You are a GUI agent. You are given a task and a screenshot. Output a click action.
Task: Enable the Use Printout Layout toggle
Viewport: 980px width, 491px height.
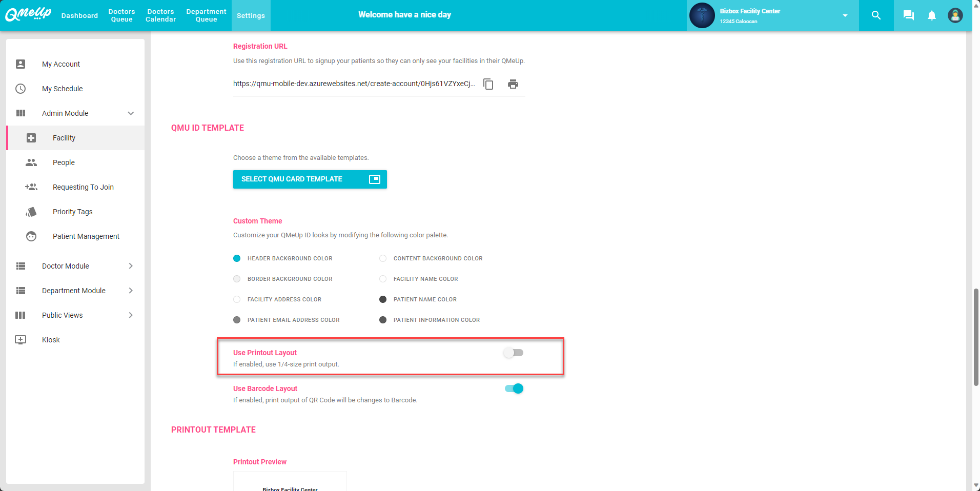(x=513, y=353)
